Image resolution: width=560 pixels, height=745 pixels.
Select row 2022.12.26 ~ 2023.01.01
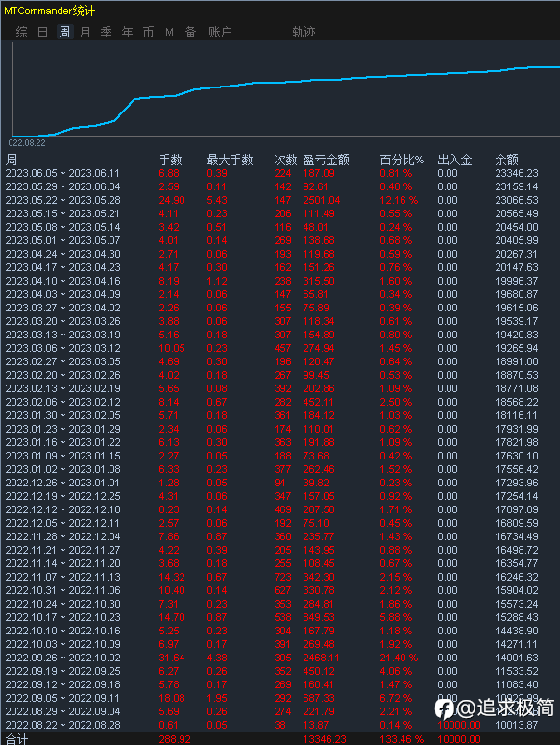(280, 483)
